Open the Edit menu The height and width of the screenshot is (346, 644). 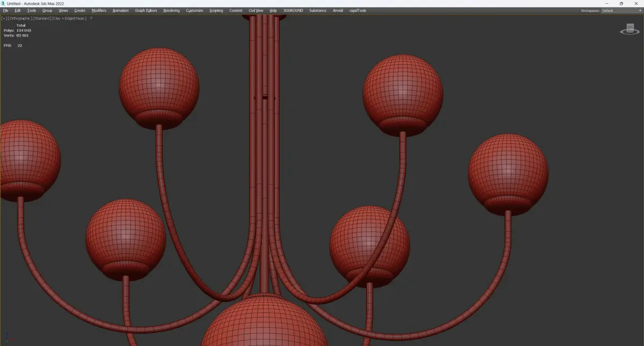pyautogui.click(x=18, y=10)
